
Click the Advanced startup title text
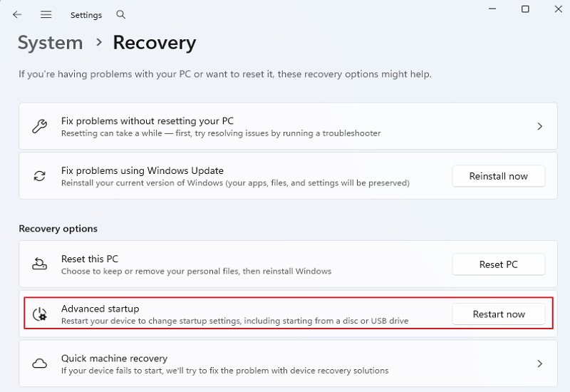pos(100,309)
